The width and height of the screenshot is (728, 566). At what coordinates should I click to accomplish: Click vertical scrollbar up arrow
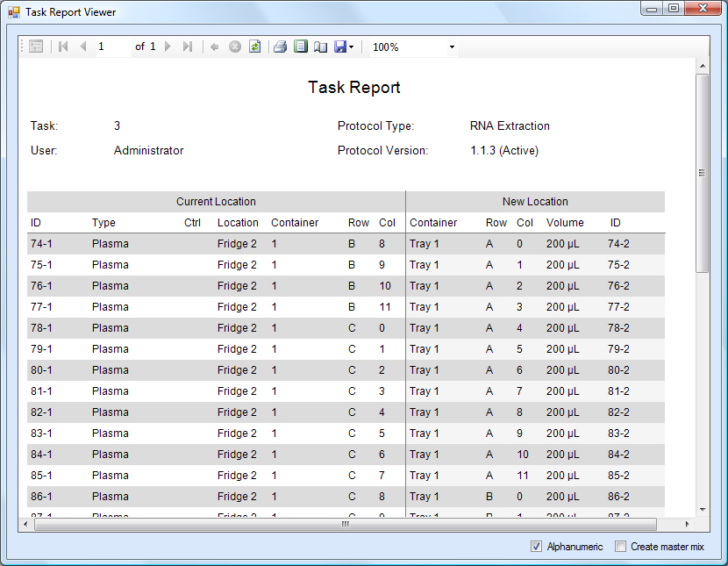703,66
